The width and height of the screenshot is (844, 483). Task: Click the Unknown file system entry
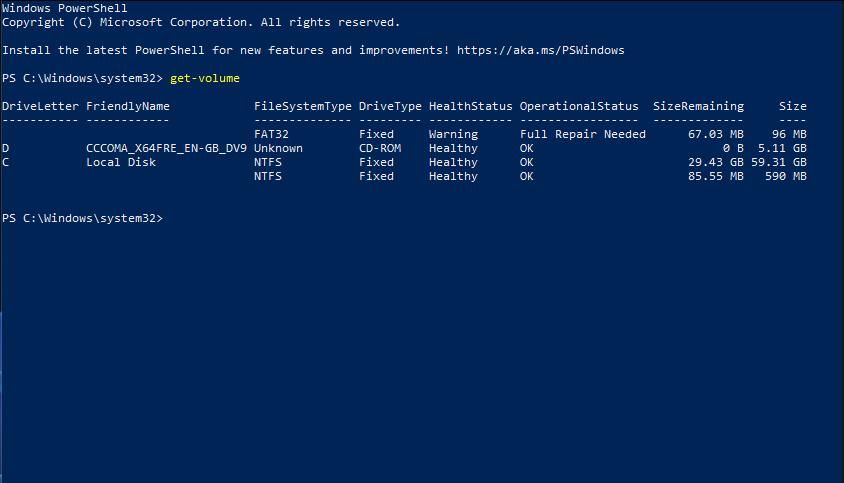point(278,148)
